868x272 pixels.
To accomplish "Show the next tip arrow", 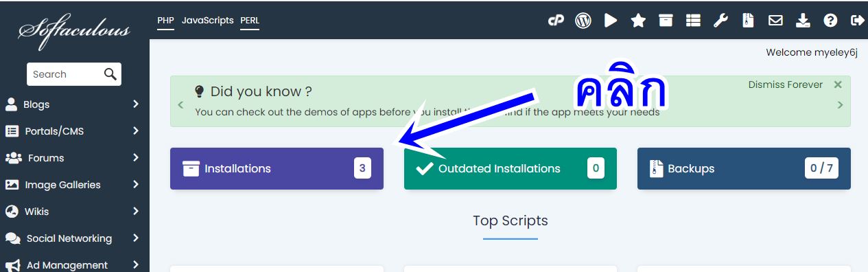I will point(840,105).
